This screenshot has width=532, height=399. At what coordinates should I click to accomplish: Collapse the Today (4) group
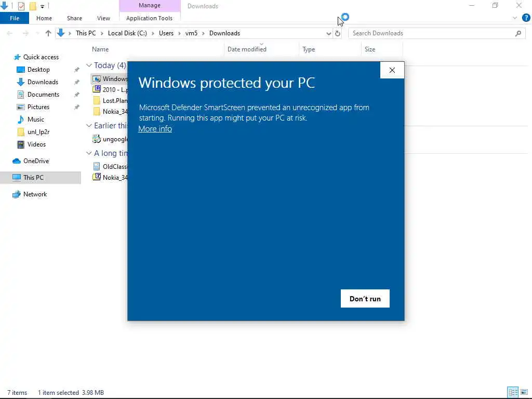coord(89,65)
